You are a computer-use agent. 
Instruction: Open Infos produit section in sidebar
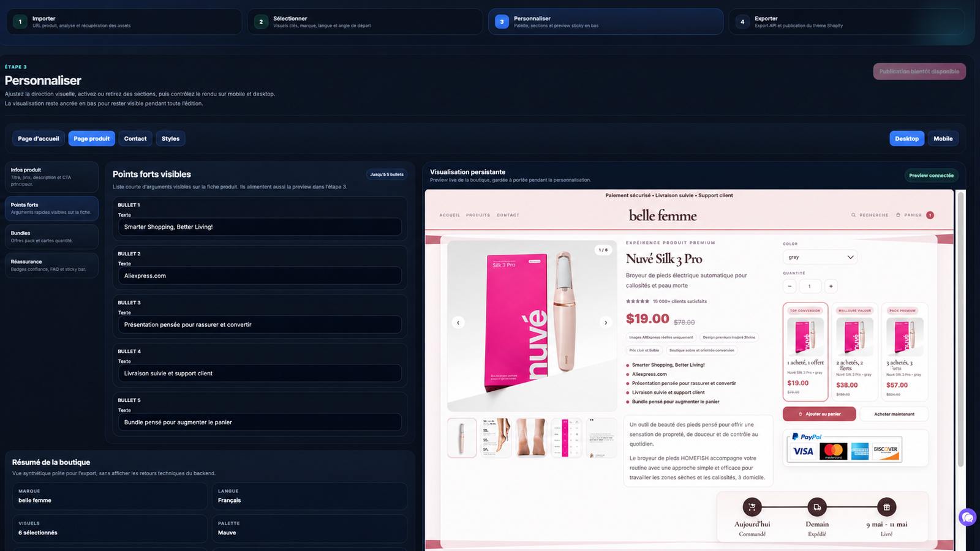pyautogui.click(x=51, y=177)
